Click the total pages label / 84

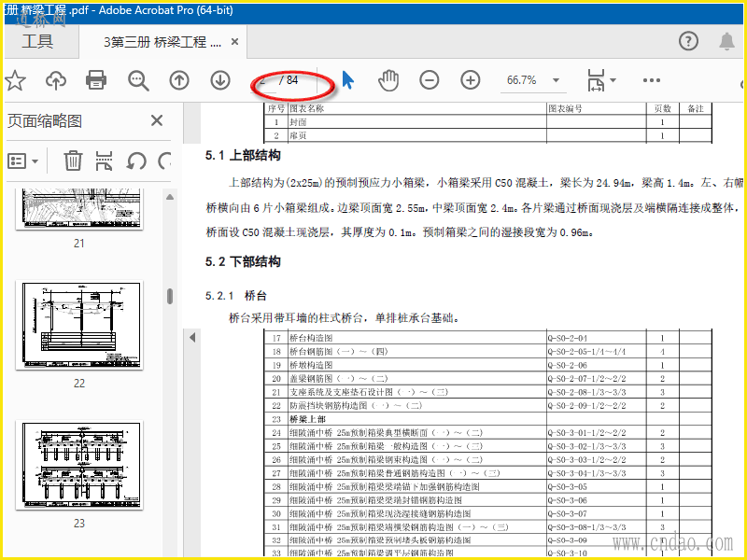point(289,80)
